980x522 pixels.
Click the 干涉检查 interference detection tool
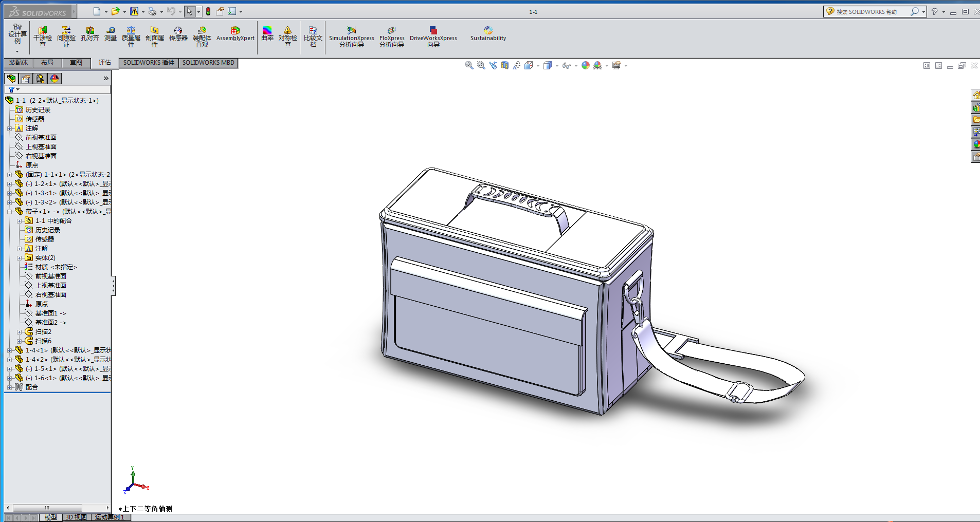pyautogui.click(x=43, y=37)
